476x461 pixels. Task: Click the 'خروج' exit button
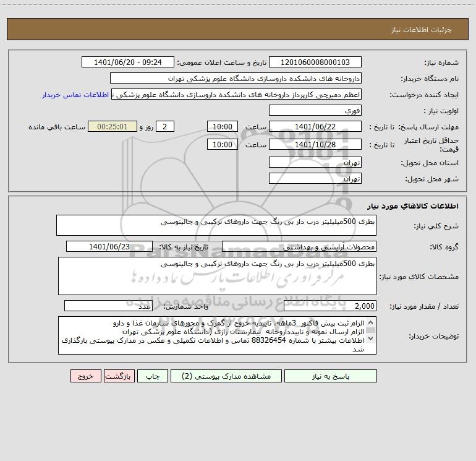(x=85, y=376)
